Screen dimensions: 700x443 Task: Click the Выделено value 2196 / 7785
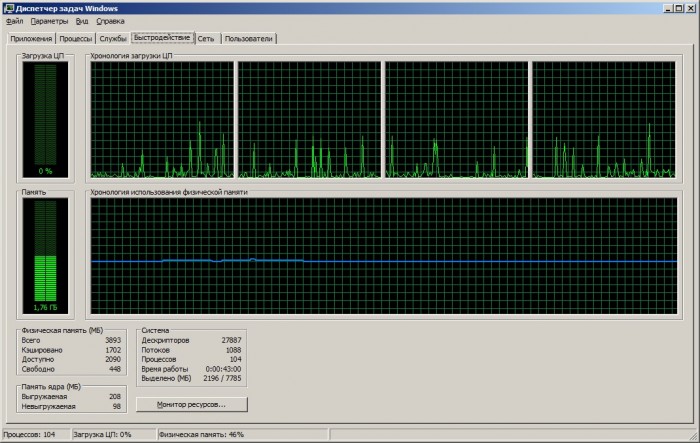click(222, 379)
